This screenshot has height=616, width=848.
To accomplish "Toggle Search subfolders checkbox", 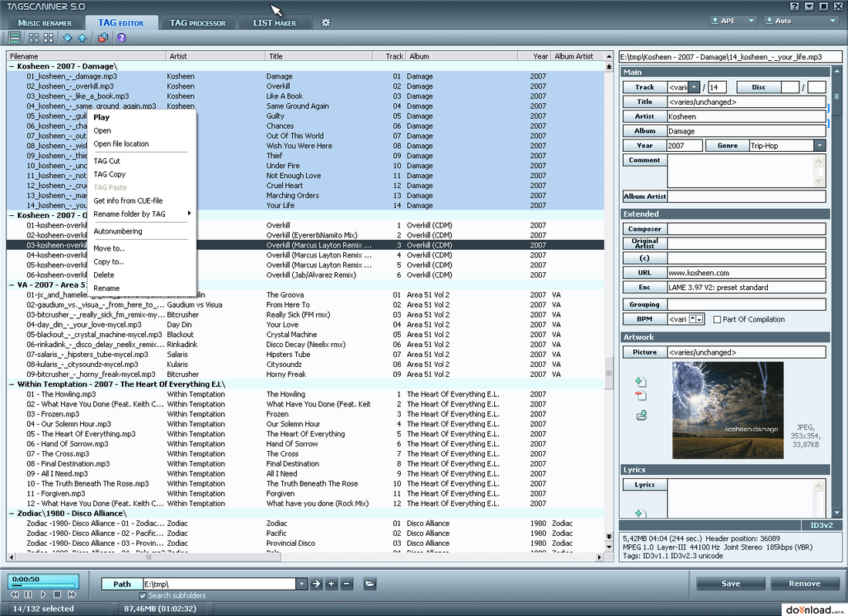I will click(x=143, y=595).
